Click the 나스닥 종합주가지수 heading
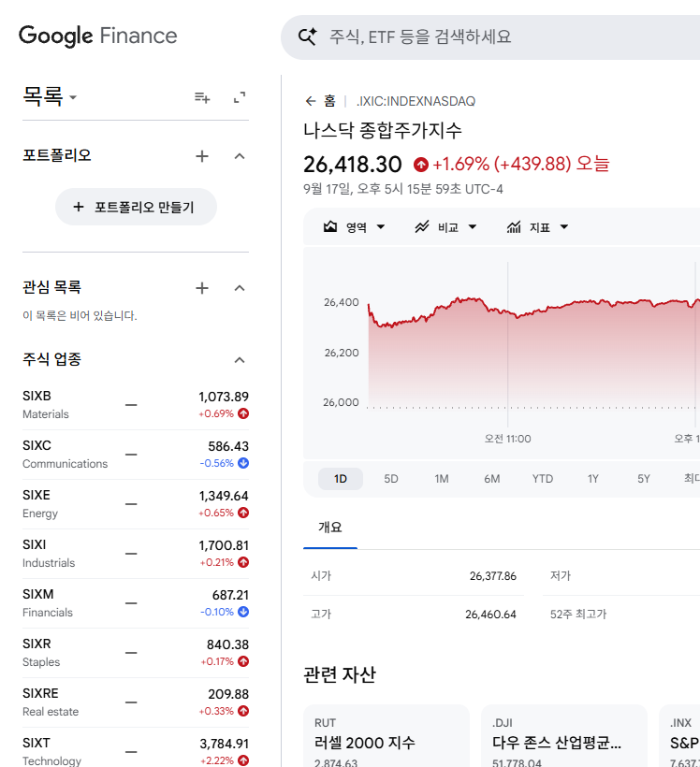Image resolution: width=700 pixels, height=767 pixels. click(383, 131)
